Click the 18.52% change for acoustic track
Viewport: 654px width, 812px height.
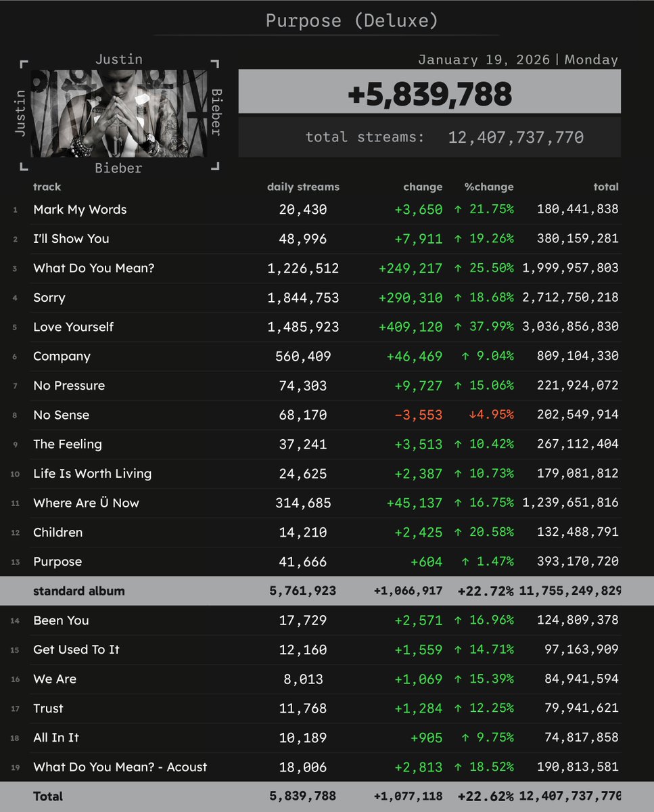tap(484, 767)
